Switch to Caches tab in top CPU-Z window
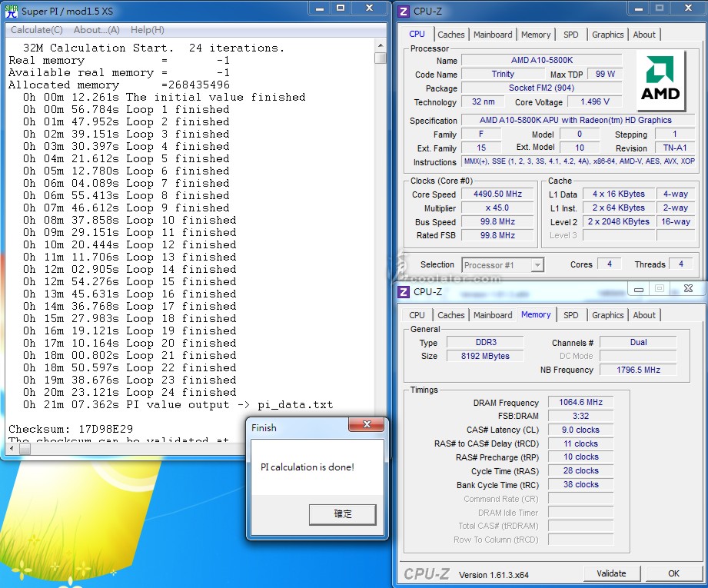Screen dimensions: 708x588 [x=450, y=35]
